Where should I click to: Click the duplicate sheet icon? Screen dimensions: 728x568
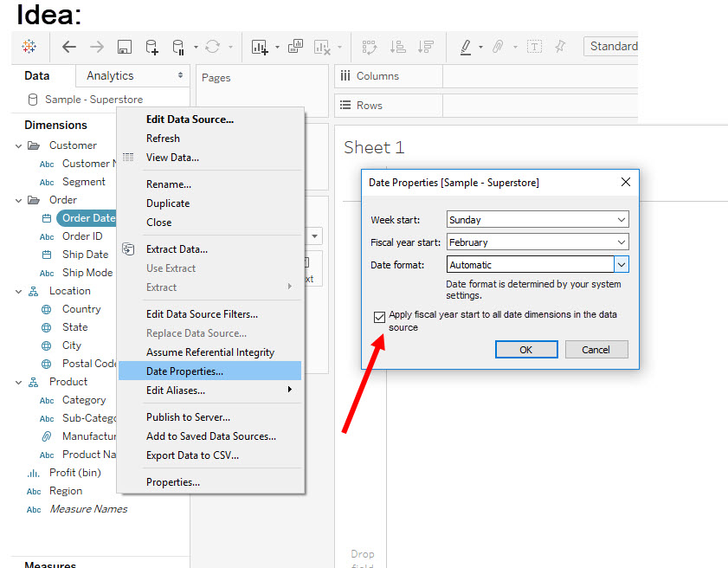pyautogui.click(x=296, y=47)
